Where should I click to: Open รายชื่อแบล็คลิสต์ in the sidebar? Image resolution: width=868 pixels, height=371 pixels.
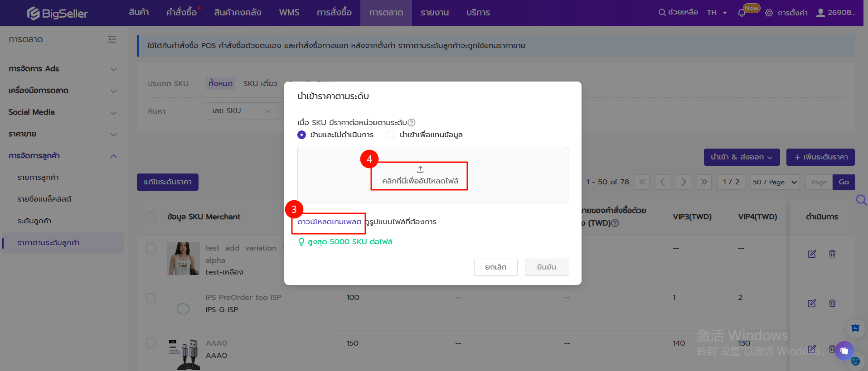click(44, 199)
